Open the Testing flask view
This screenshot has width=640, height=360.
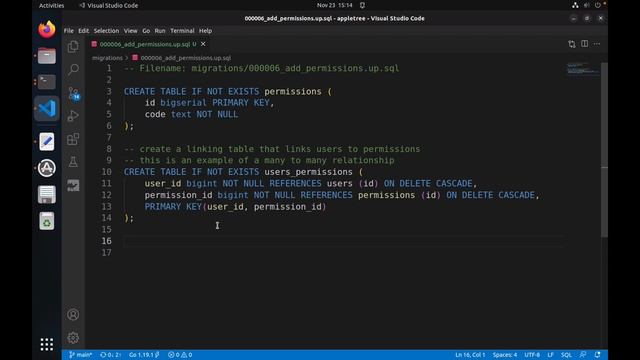pos(73,162)
